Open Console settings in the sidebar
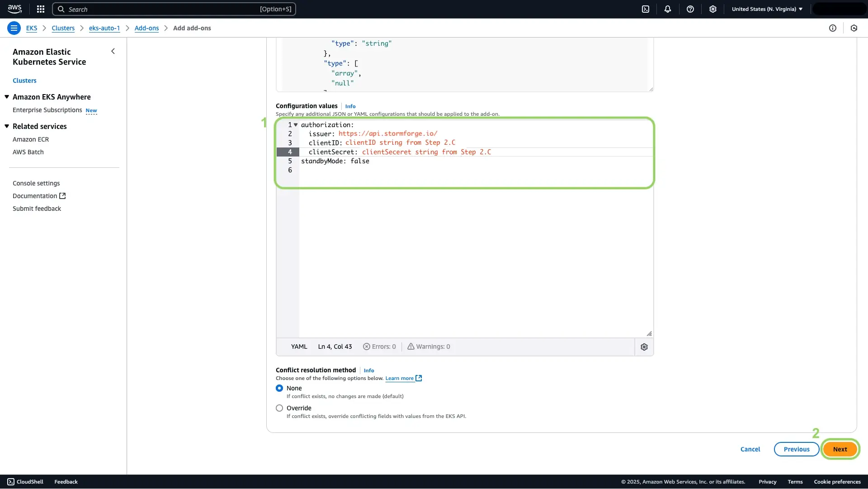The image size is (868, 489). (x=36, y=183)
